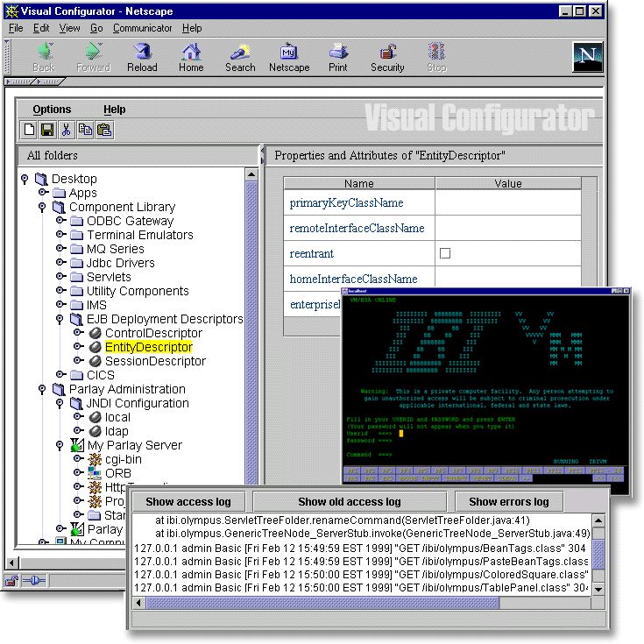Reload the page with Reload icon

[x=142, y=53]
